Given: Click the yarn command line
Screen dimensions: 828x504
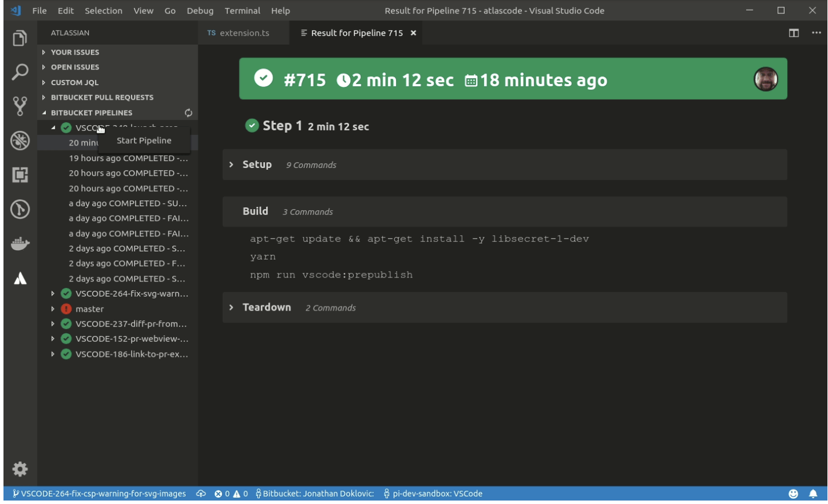Looking at the screenshot, I should coord(263,257).
